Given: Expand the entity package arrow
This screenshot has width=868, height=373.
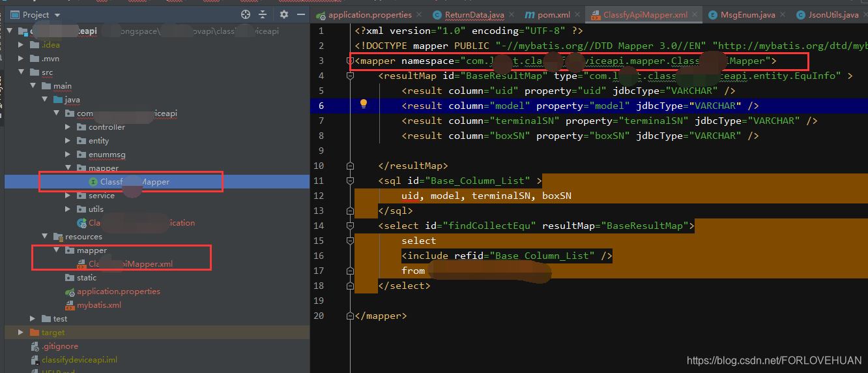Looking at the screenshot, I should tap(68, 141).
